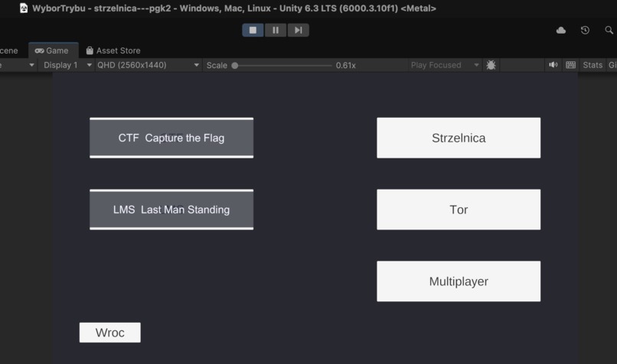Open the undo history icon

(585, 31)
